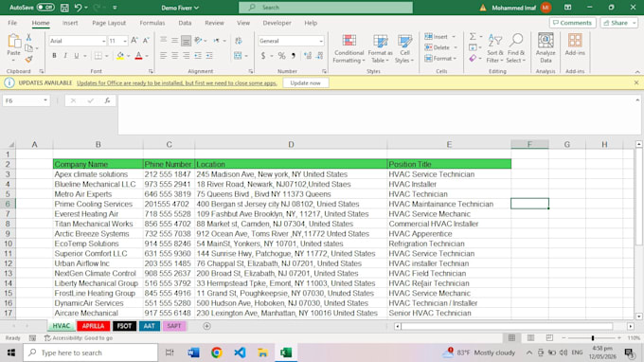This screenshot has width=644, height=362.
Task: Decrease font size with smaller A icon
Action: (146, 41)
